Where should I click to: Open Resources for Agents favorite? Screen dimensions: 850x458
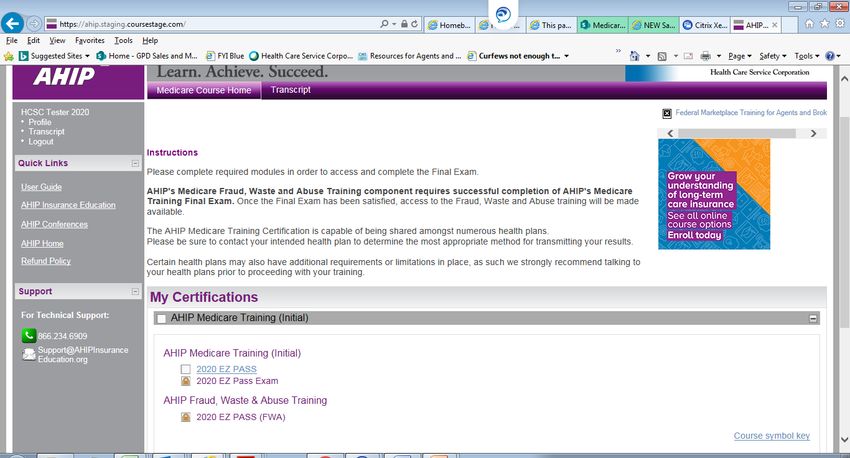coord(410,56)
